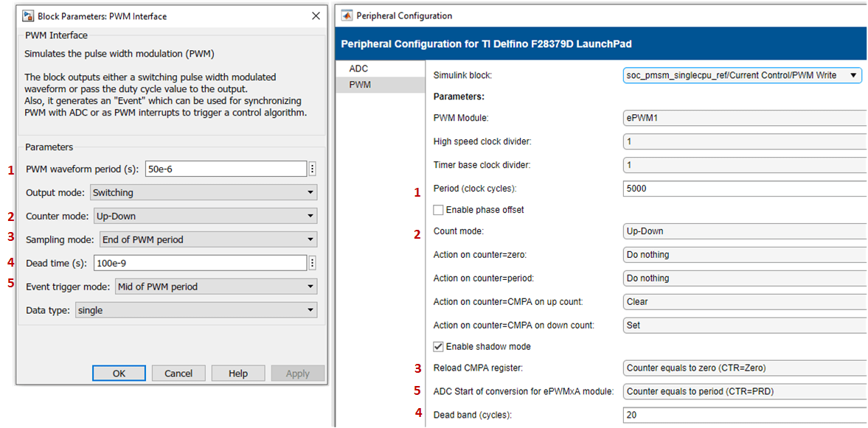This screenshot has width=868, height=428.
Task: Open Help for PWM Interface block
Action: tap(238, 373)
